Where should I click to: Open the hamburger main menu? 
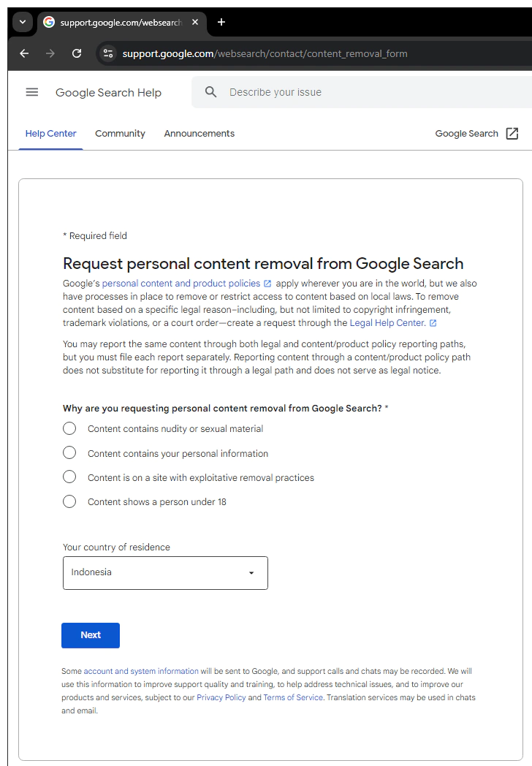[31, 92]
